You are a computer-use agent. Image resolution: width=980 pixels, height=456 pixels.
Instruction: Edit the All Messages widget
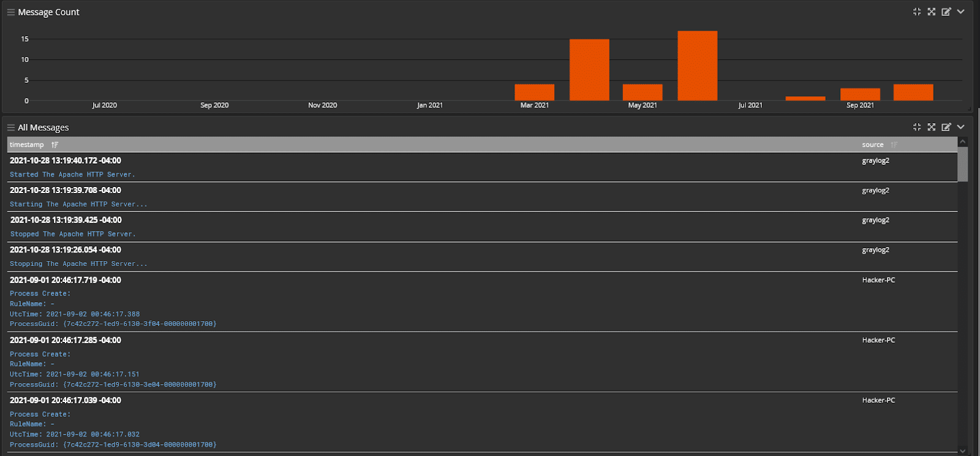(946, 127)
